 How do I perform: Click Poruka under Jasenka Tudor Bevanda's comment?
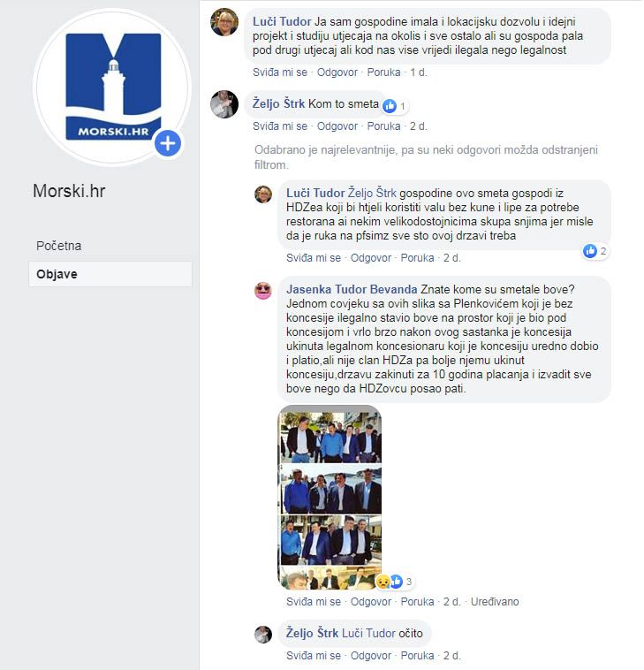click(x=417, y=602)
